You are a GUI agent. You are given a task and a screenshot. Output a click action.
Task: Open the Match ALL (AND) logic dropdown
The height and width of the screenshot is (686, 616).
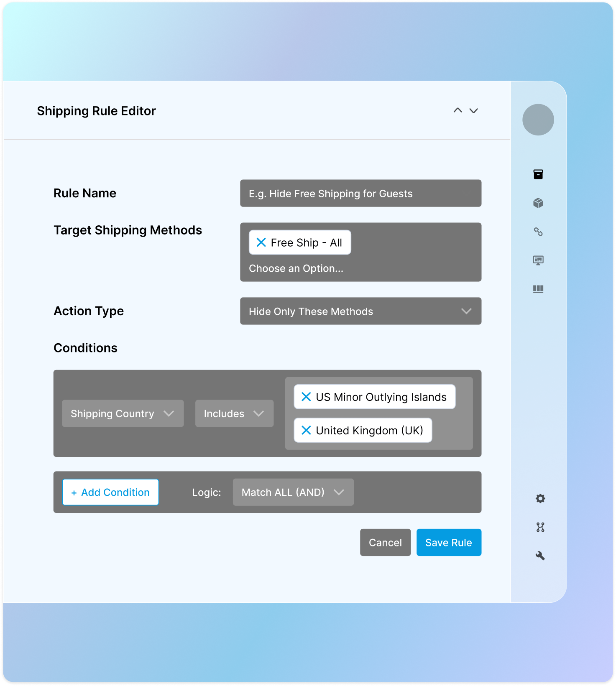293,492
